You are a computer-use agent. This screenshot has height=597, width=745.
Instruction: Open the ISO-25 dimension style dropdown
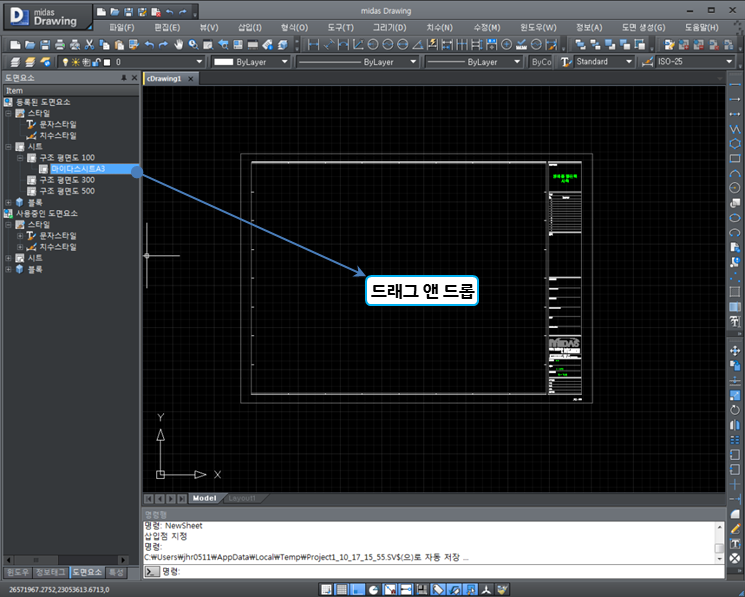729,62
